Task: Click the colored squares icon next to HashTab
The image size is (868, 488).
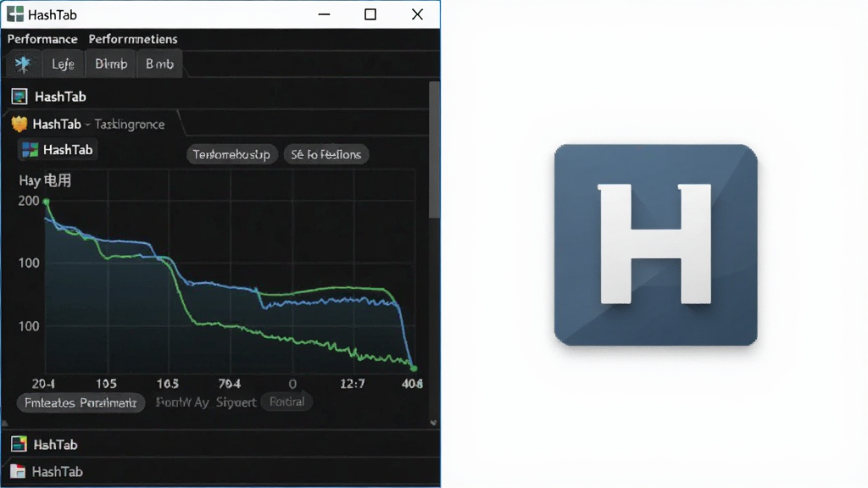Action: point(30,150)
